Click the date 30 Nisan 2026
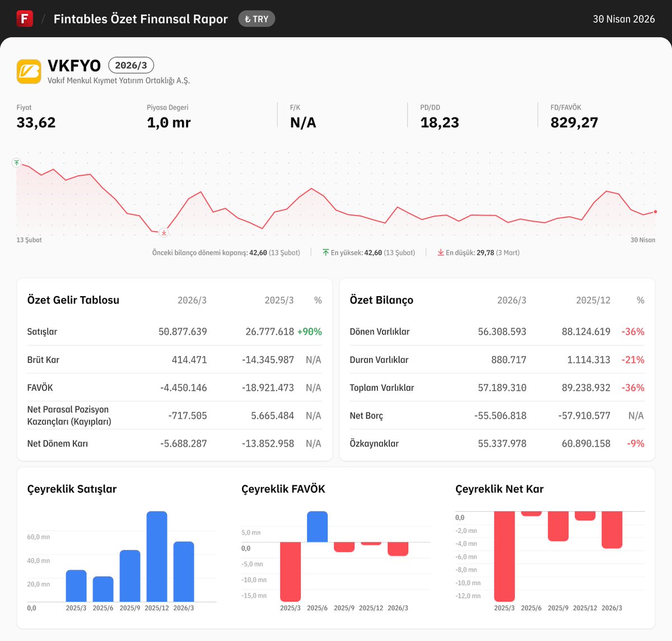The width and height of the screenshot is (672, 641). 624,19
